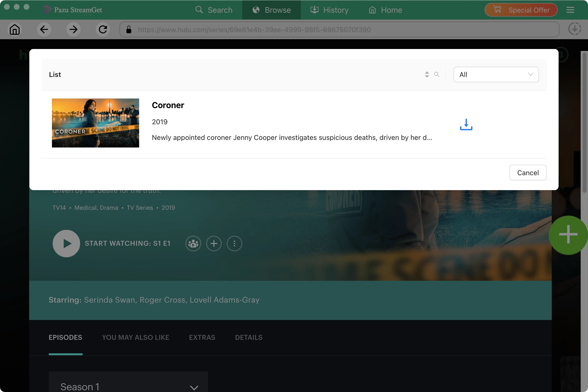The height and width of the screenshot is (392, 588).
Task: Click the Coroner thumbnail
Action: 96,123
